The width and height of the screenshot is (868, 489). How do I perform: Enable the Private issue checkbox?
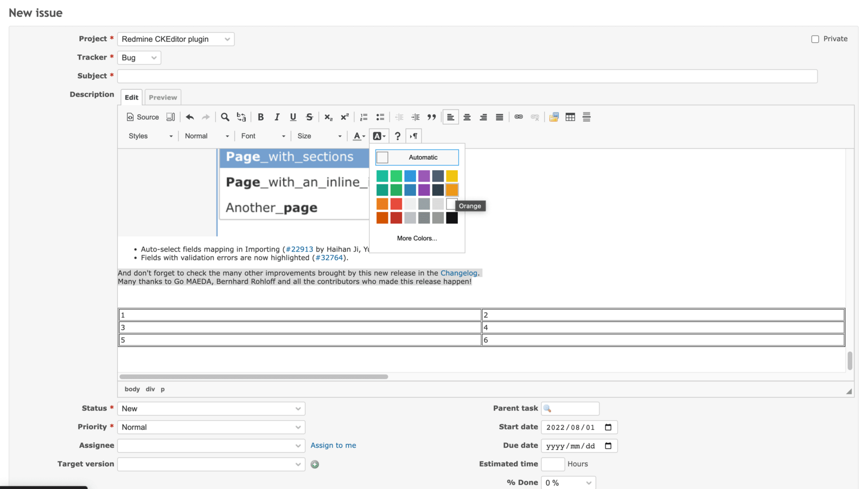[814, 38]
